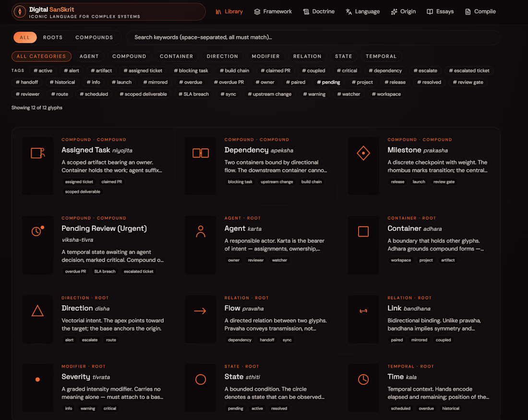Click the Doctrine scroll icon
The width and height of the screenshot is (528, 420).
(306, 12)
